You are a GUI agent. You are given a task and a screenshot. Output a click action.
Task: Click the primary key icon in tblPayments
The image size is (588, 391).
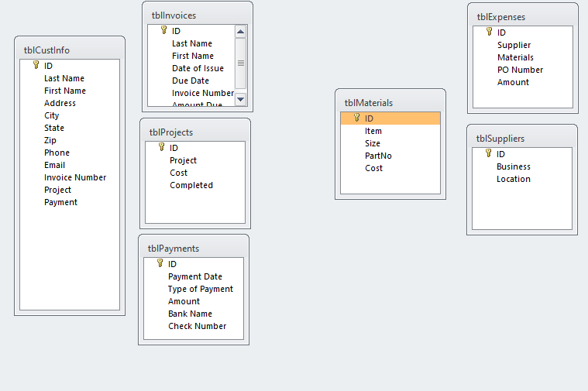[x=160, y=263]
